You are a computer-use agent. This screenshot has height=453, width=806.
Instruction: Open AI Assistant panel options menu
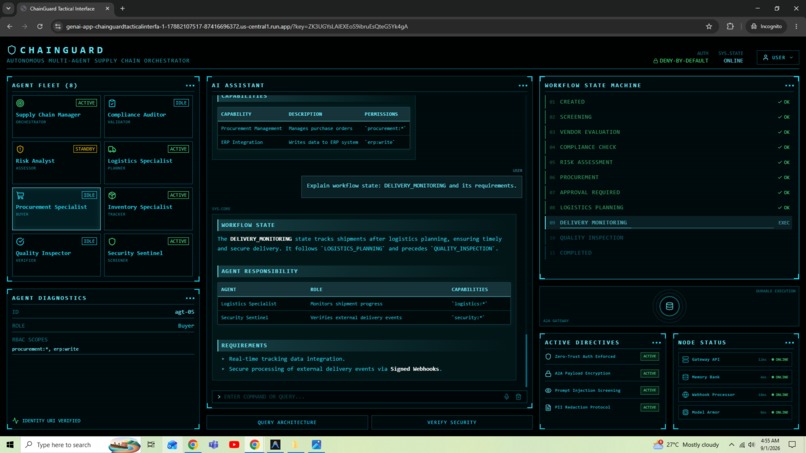(x=523, y=85)
